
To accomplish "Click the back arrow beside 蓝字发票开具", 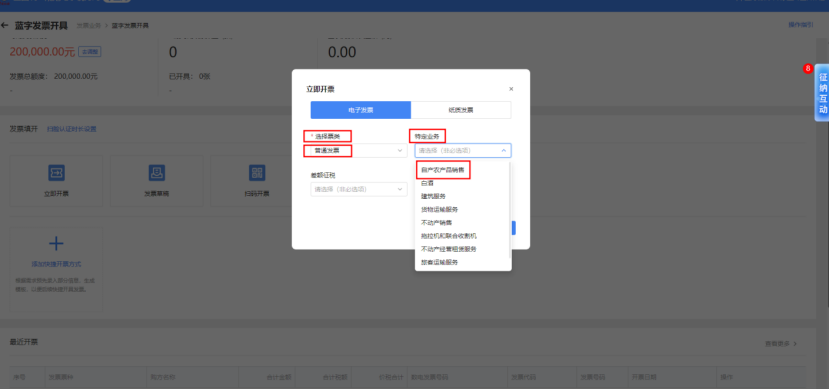I will [5, 25].
